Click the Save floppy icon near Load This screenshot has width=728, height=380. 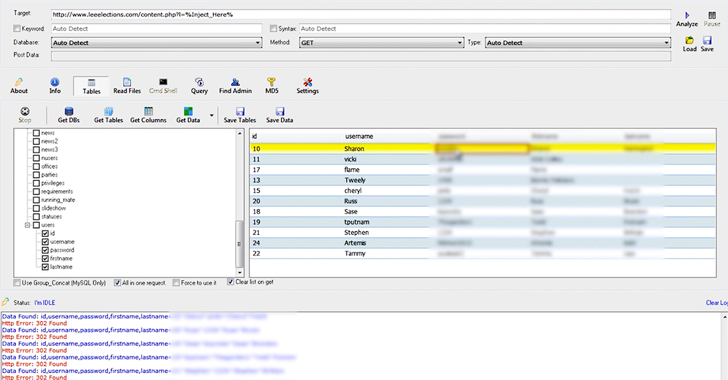[707, 40]
